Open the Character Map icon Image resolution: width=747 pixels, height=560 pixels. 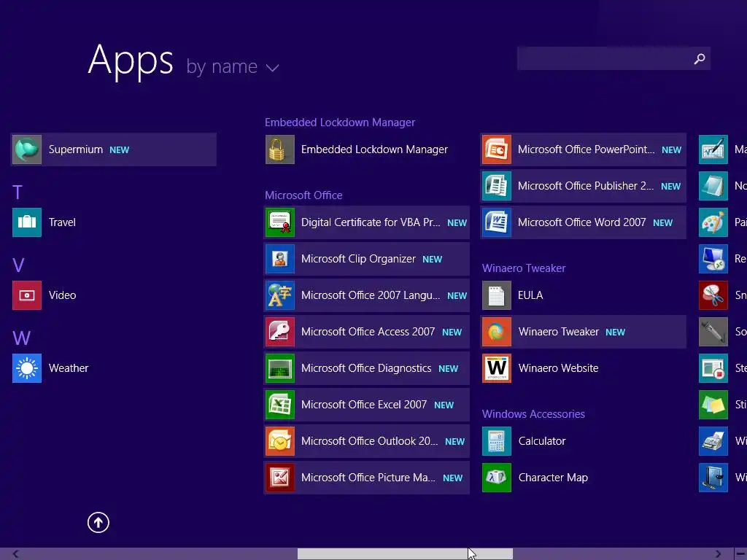pos(496,478)
